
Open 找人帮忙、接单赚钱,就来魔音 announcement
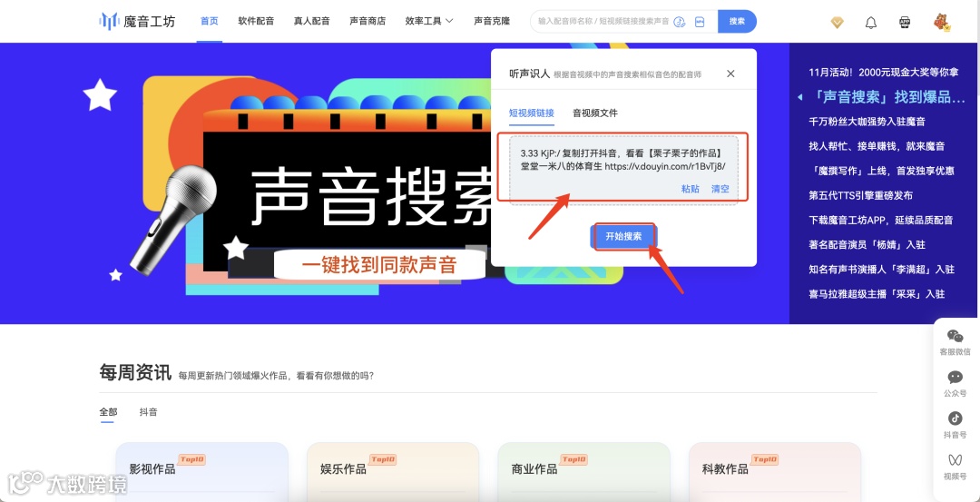point(877,146)
